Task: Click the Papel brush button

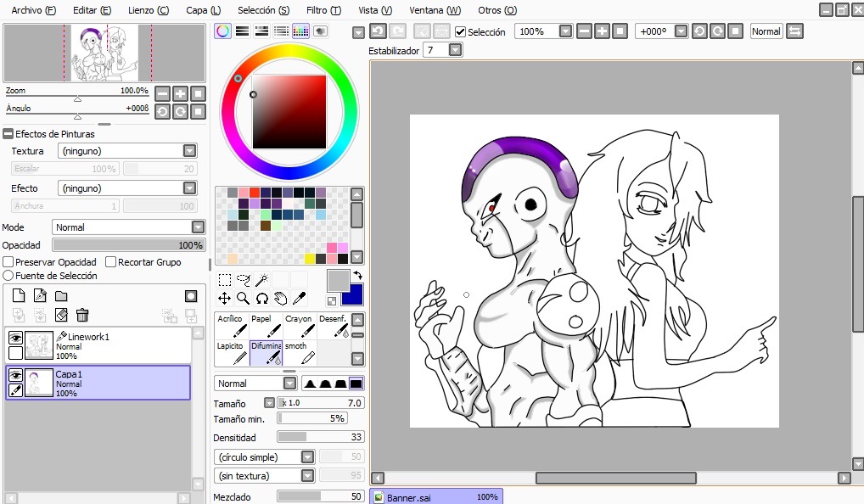Action: click(266, 326)
